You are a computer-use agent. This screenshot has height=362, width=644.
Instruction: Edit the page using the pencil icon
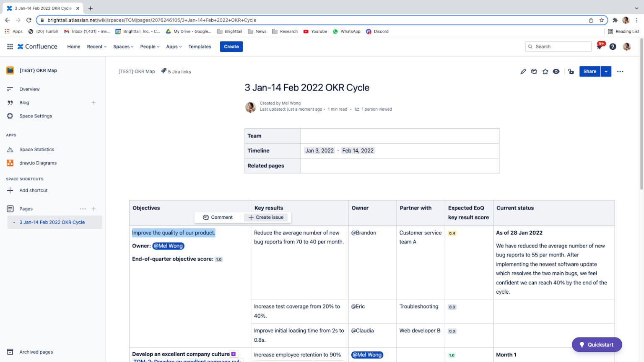pyautogui.click(x=523, y=71)
